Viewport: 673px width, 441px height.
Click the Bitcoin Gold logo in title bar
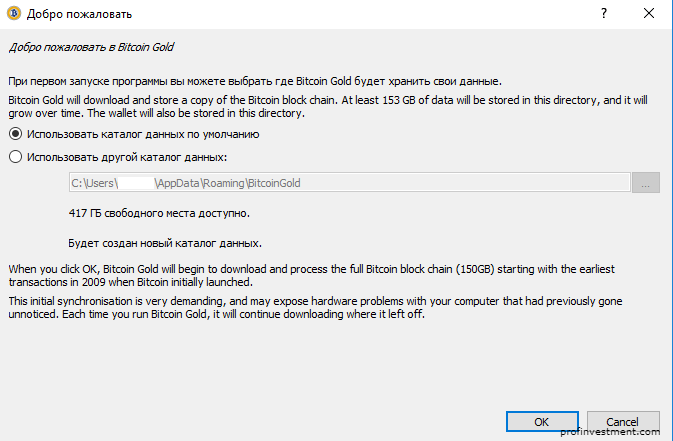coord(14,14)
